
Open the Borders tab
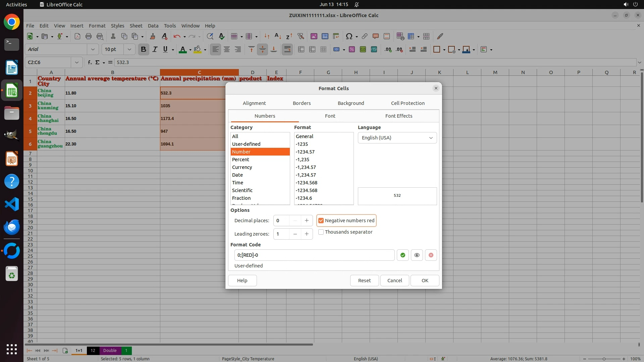(x=302, y=103)
